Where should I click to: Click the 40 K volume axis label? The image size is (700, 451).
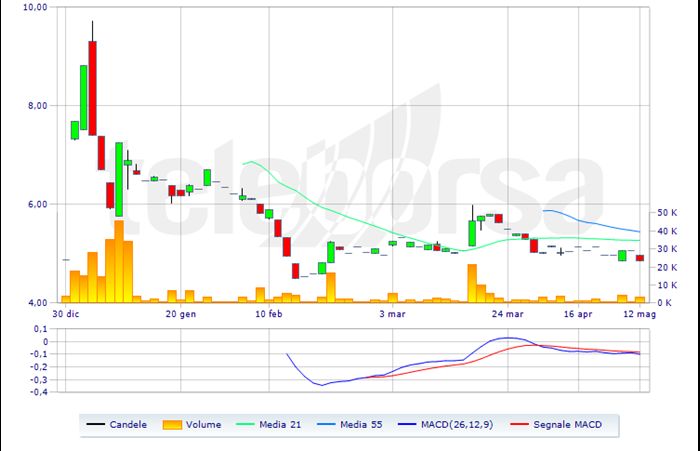coord(667,231)
